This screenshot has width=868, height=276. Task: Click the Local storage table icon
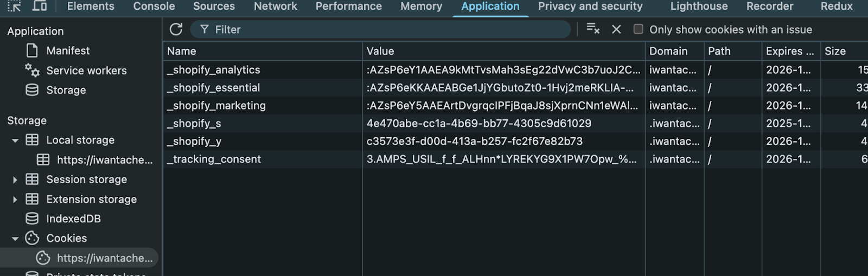point(33,140)
